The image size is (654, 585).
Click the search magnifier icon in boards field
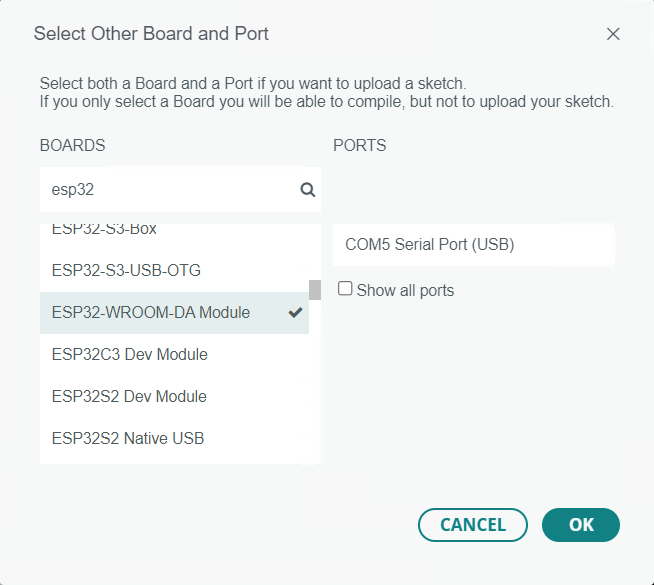307,190
